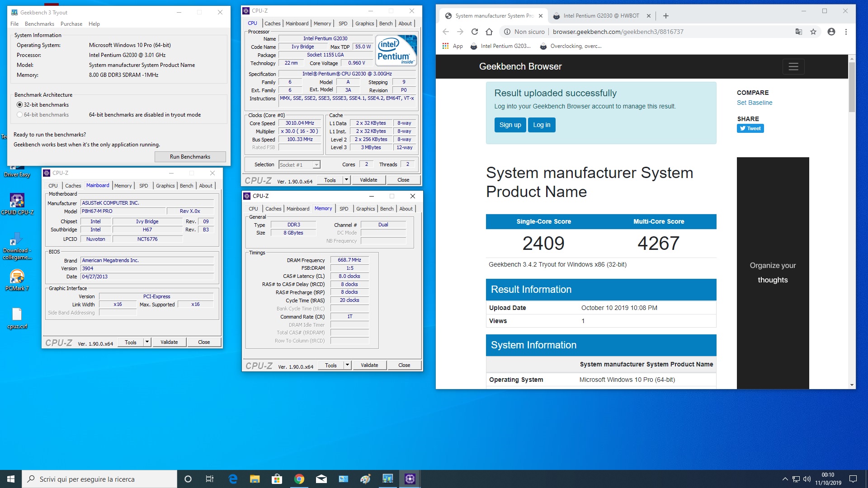
Task: Click Tools button in CPU-Z Memory window
Action: (x=331, y=365)
